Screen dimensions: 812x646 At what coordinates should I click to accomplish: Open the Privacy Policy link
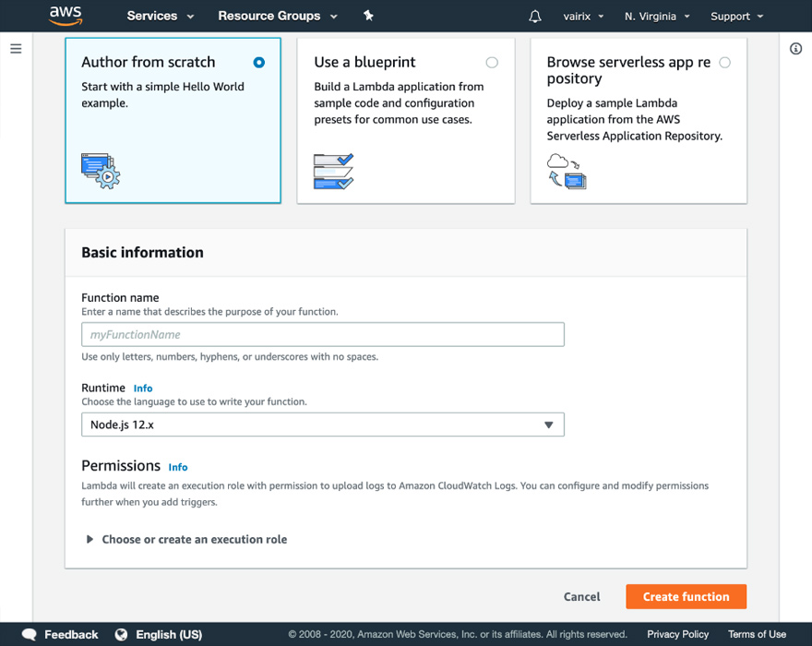pos(677,635)
